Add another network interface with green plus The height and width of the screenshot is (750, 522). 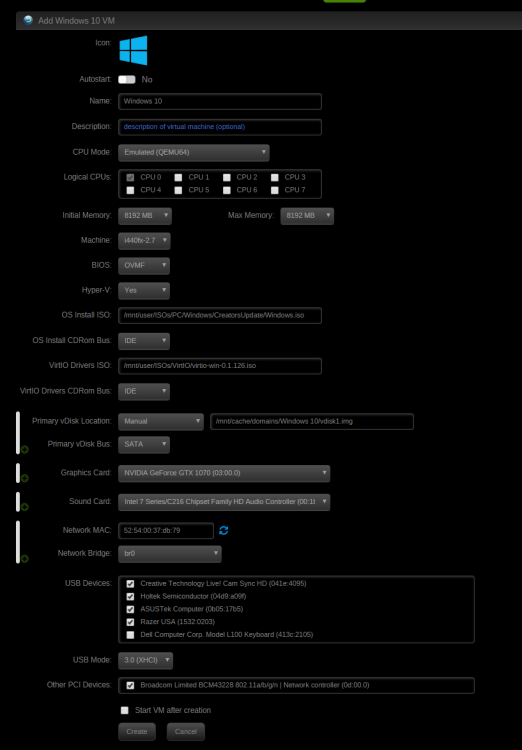(x=24, y=558)
